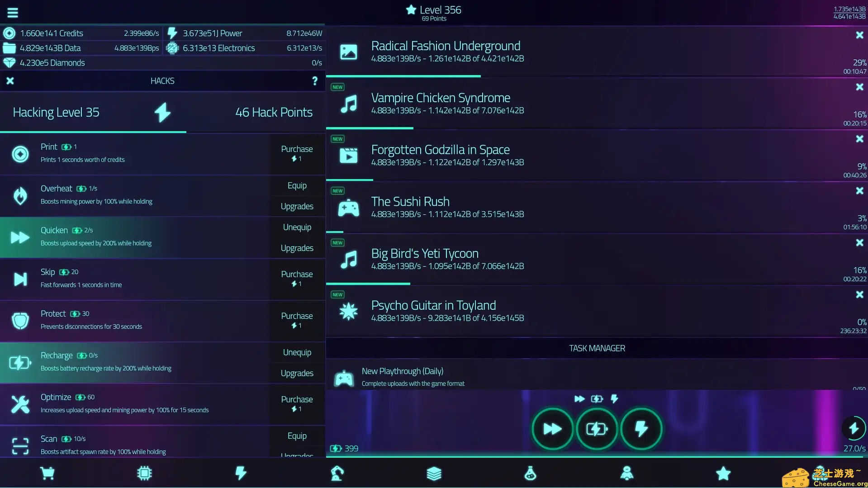Image resolution: width=868 pixels, height=488 pixels.
Task: Open the shop cart icon in bottom bar
Action: click(47, 473)
